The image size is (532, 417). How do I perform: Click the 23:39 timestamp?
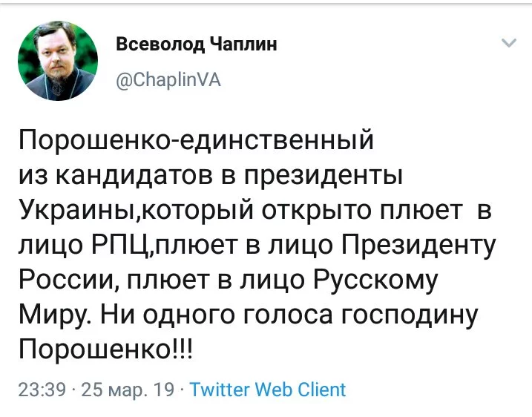coord(41,390)
